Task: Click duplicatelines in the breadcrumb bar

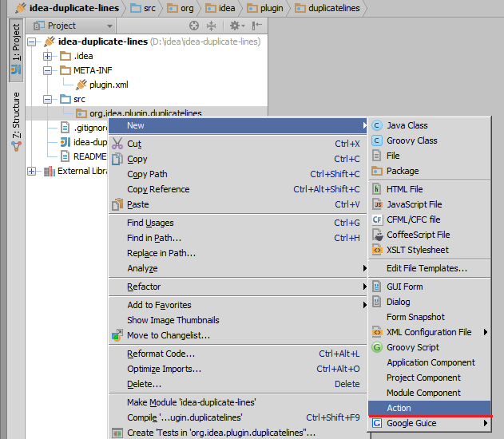Action: 327,8
